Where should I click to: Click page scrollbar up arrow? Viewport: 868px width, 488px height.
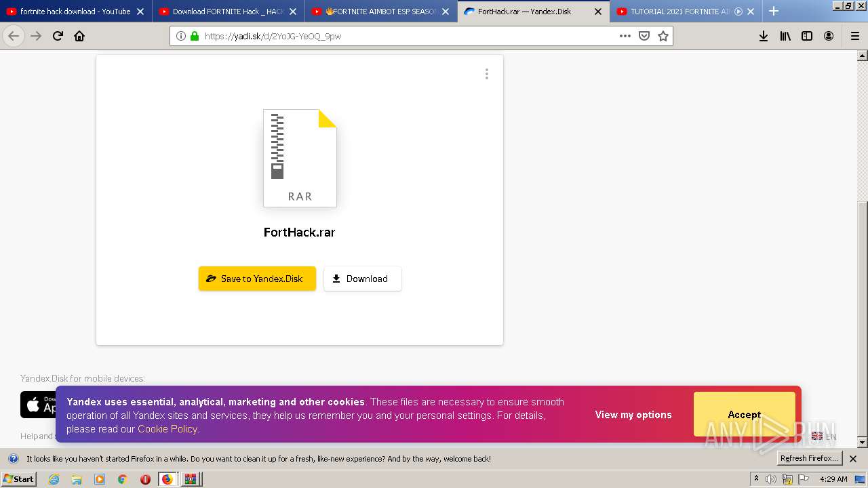tap(863, 56)
